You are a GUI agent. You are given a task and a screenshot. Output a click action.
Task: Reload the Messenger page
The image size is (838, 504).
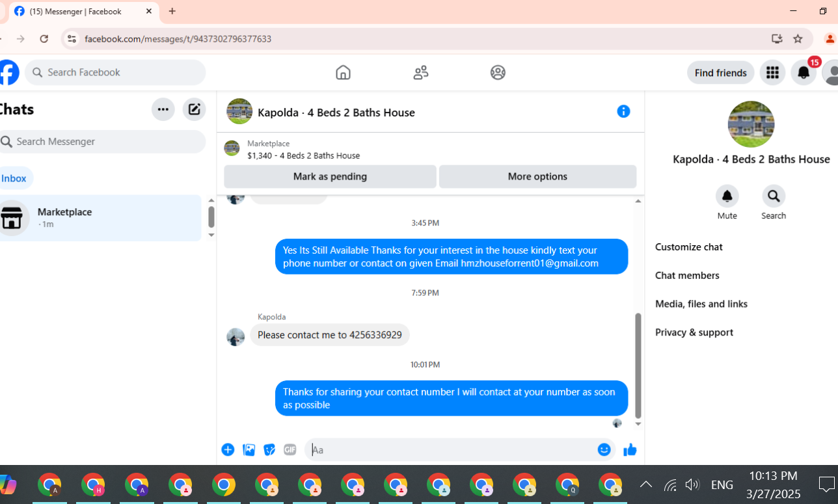[x=44, y=39]
